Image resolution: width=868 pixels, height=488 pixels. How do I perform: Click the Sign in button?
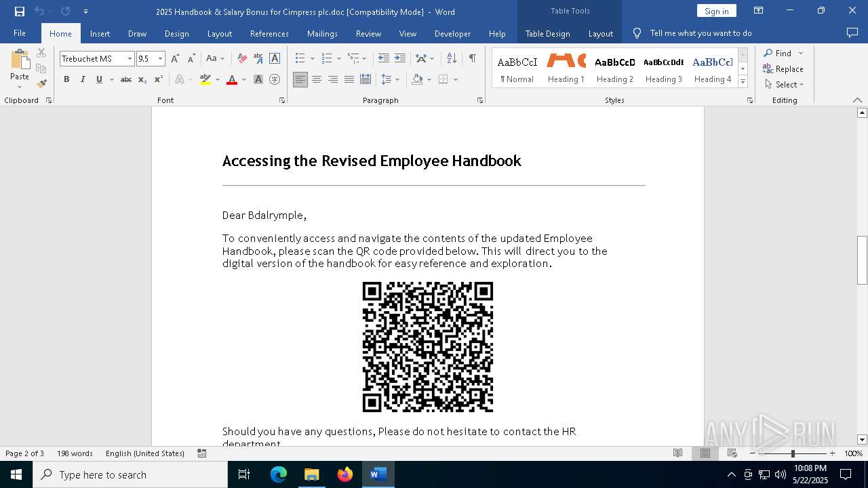click(716, 11)
